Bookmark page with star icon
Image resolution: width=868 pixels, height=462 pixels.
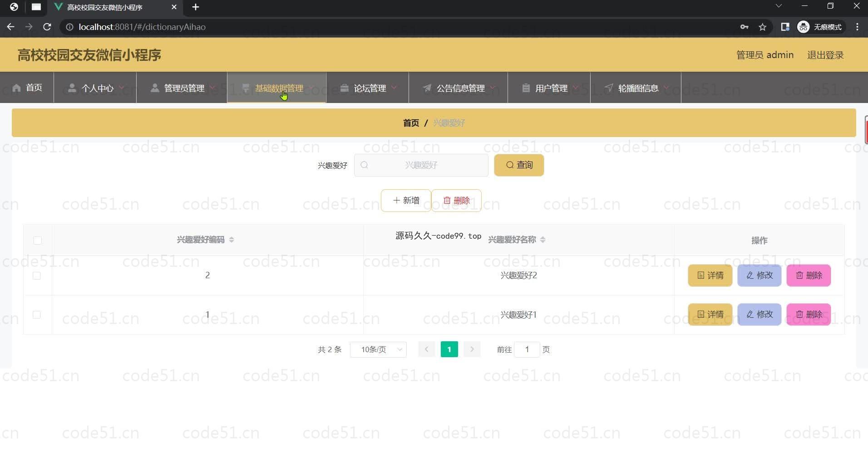(x=763, y=27)
